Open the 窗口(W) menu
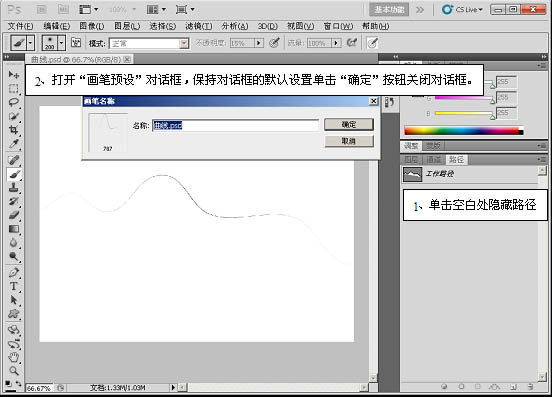The height and width of the screenshot is (397, 552). point(338,26)
